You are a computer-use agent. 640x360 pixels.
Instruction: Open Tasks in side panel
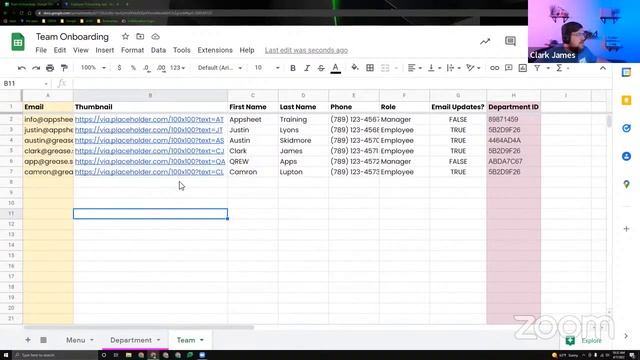[626, 128]
